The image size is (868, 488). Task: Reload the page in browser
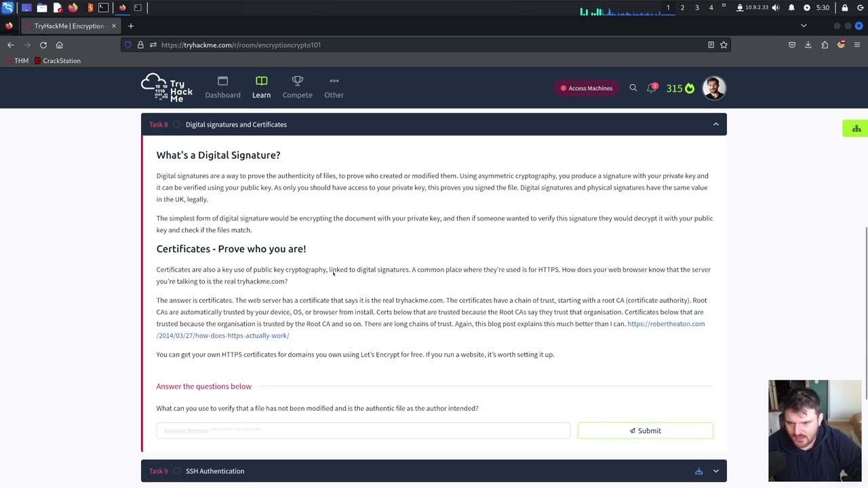click(x=43, y=45)
